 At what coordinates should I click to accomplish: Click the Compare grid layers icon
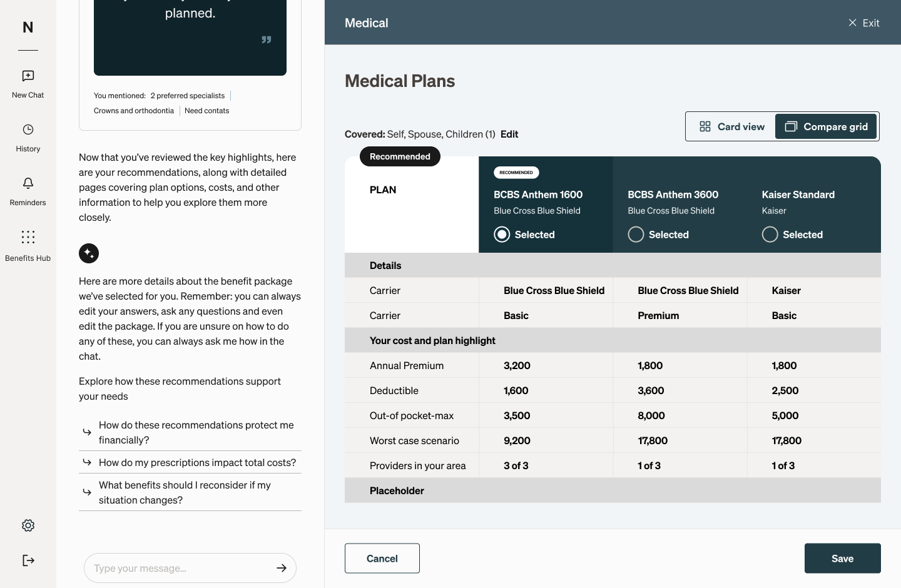(x=791, y=126)
